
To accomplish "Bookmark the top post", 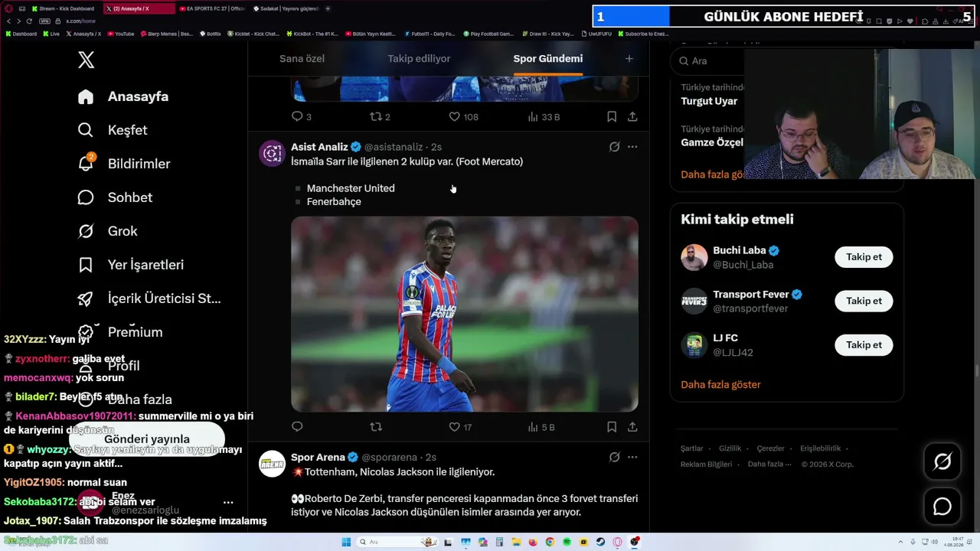I will [x=612, y=117].
